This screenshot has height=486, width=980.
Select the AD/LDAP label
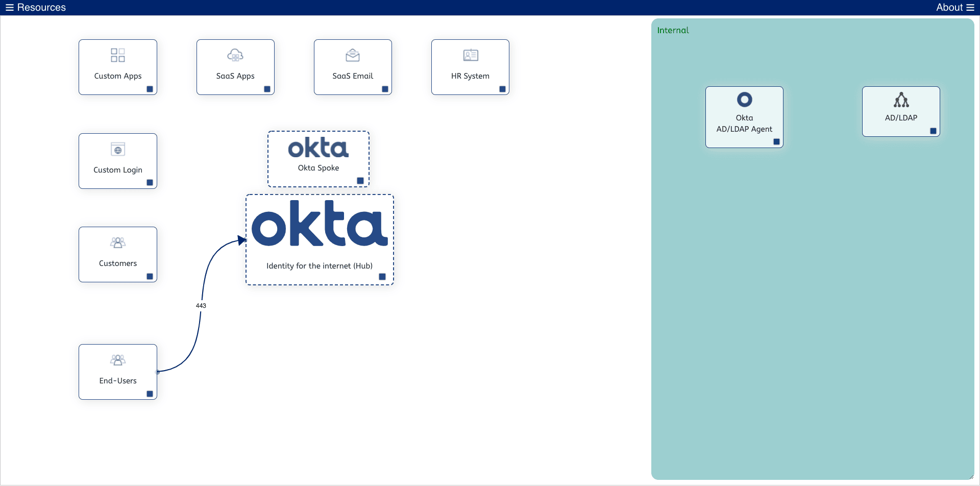tap(901, 118)
